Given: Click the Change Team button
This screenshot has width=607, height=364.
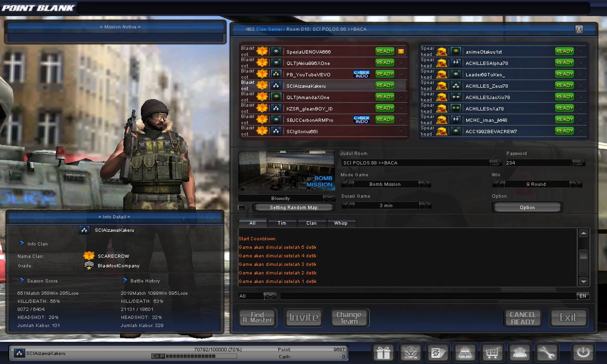Looking at the screenshot, I should tap(349, 318).
